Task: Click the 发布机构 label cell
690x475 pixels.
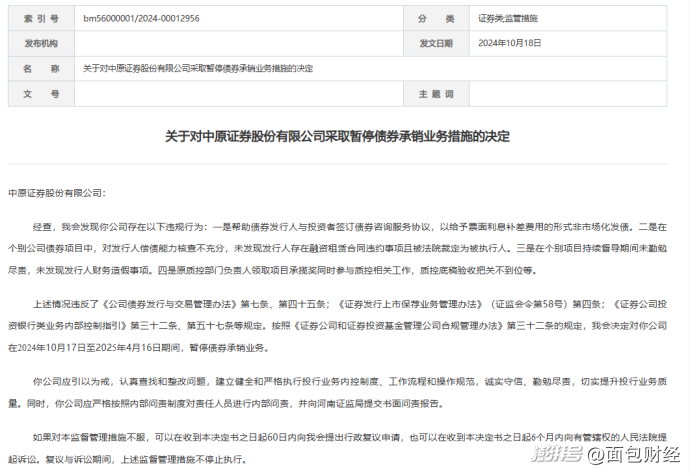Action: pos(41,43)
